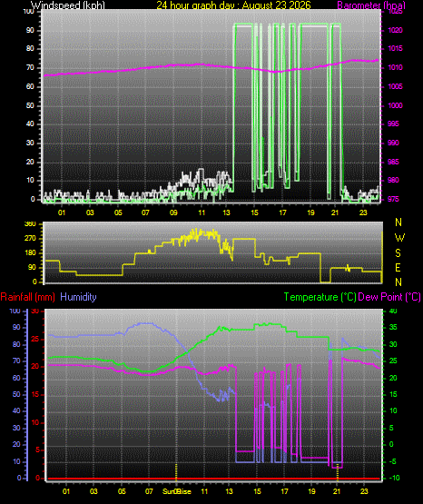The height and width of the screenshot is (504, 423).
Task: Click the "Windspeed (kph)" chart title
Action: (x=68, y=5)
